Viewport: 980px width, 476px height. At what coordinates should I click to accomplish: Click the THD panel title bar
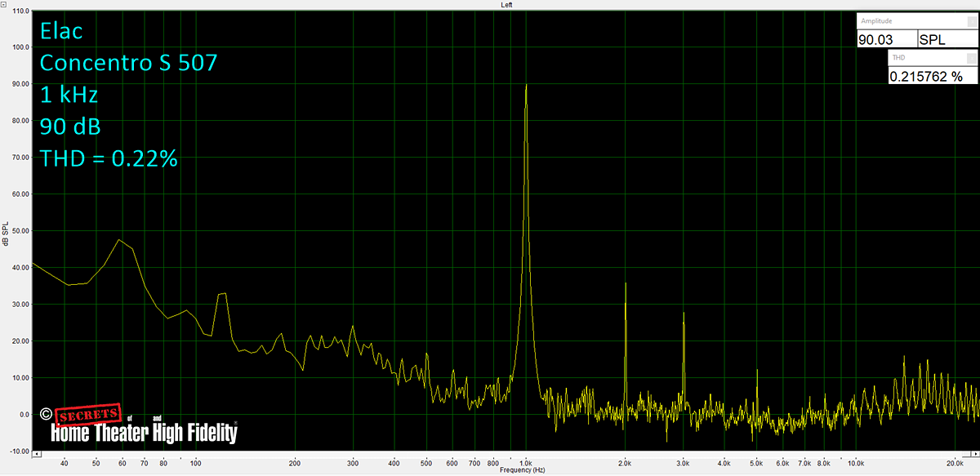click(x=923, y=58)
